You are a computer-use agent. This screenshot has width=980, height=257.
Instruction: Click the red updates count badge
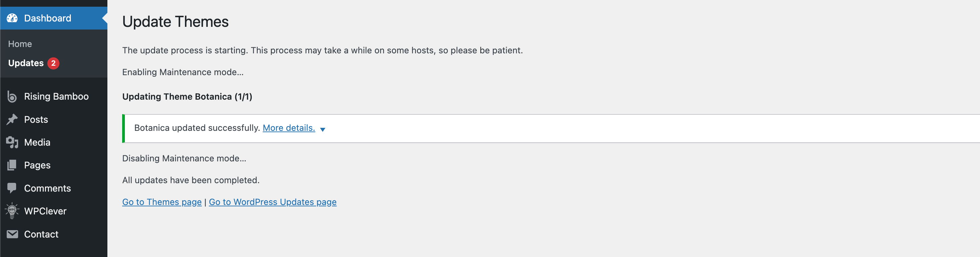coord(53,63)
